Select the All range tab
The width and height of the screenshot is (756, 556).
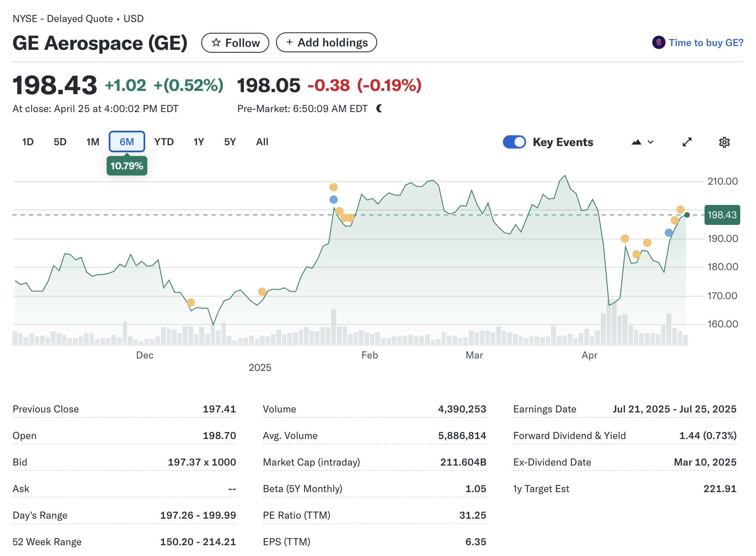tap(262, 142)
